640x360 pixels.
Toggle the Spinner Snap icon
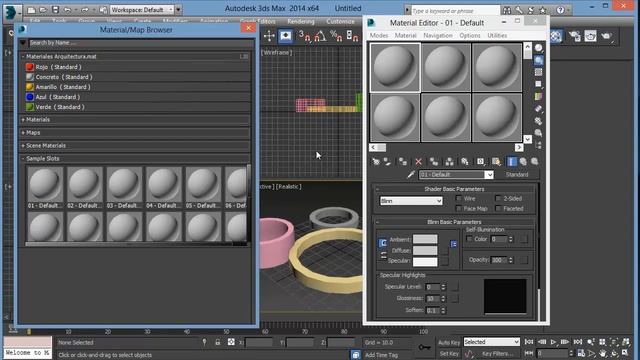(352, 36)
